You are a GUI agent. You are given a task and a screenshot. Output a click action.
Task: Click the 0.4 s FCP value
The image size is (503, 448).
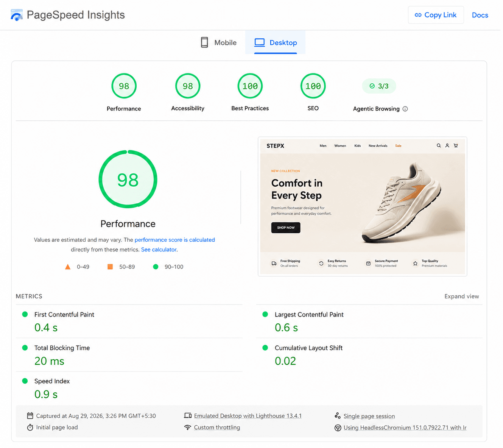click(46, 328)
